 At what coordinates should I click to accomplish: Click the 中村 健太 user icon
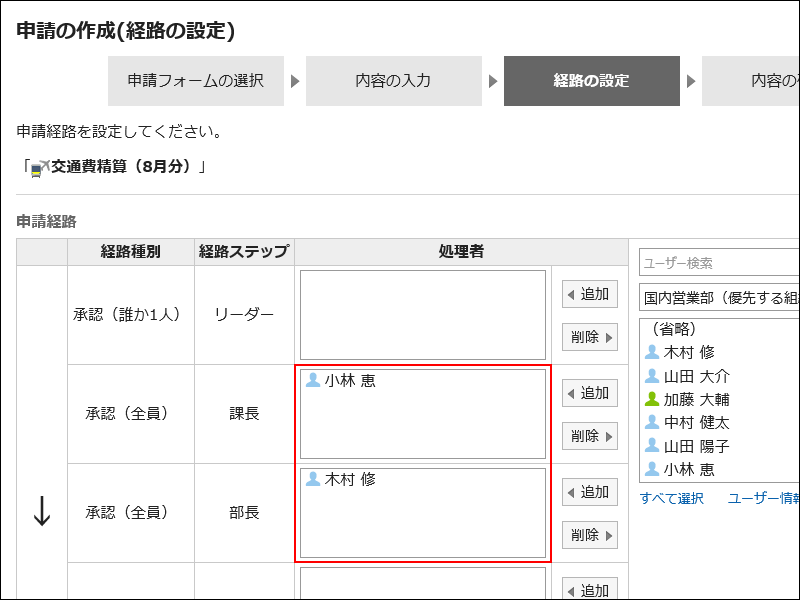pos(652,422)
